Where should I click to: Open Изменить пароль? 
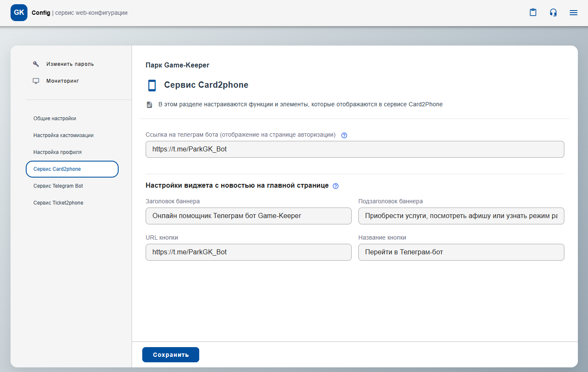pos(70,64)
